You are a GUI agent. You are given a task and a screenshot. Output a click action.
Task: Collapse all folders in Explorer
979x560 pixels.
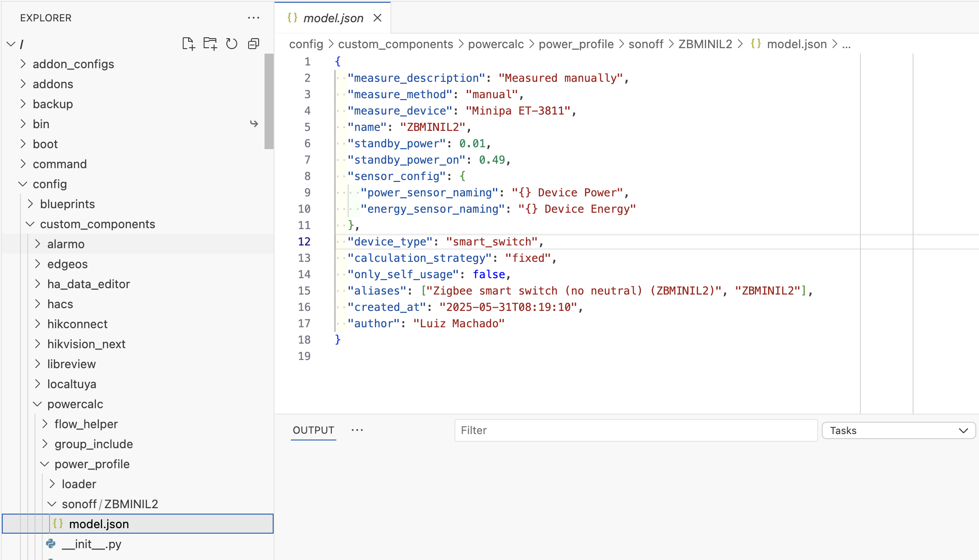(254, 44)
